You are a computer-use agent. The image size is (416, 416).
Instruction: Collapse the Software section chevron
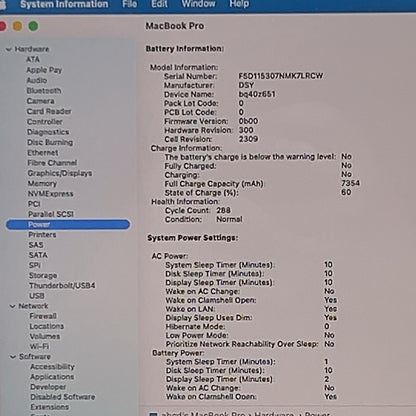coord(13,357)
